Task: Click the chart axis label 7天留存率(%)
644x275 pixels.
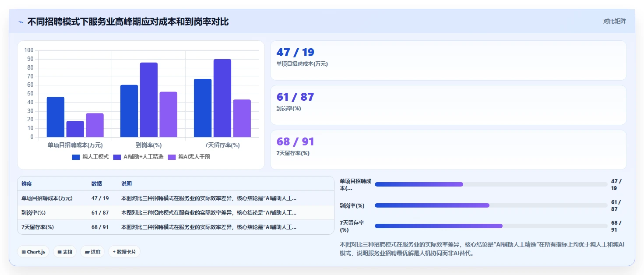Action: tap(222, 145)
